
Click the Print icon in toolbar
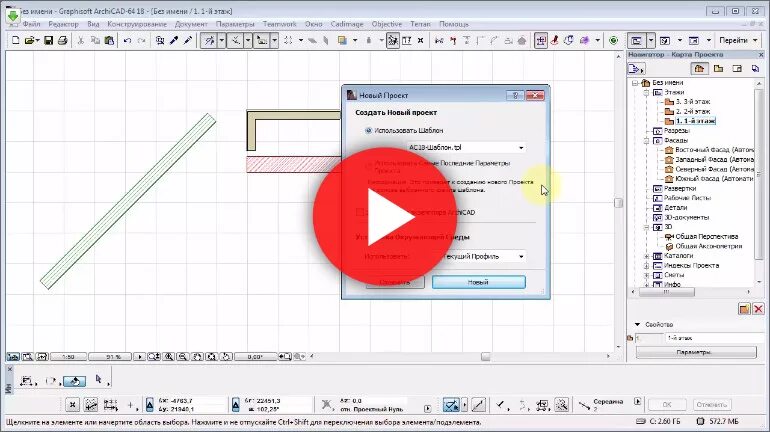tap(62, 40)
